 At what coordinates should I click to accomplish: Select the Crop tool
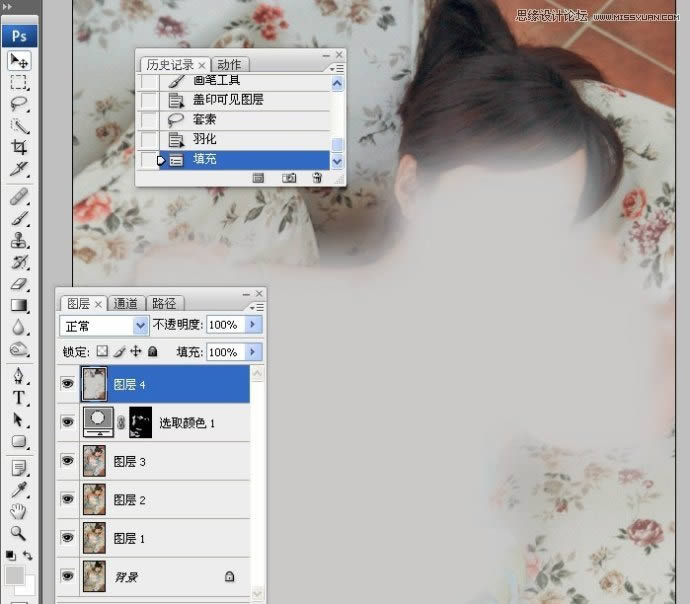tap(19, 147)
